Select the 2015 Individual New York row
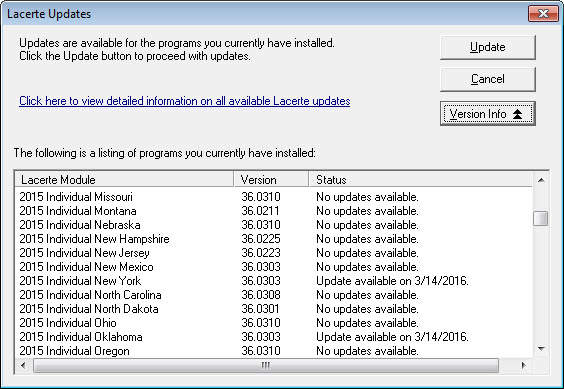Screen dimensions: 564x389 273,281
